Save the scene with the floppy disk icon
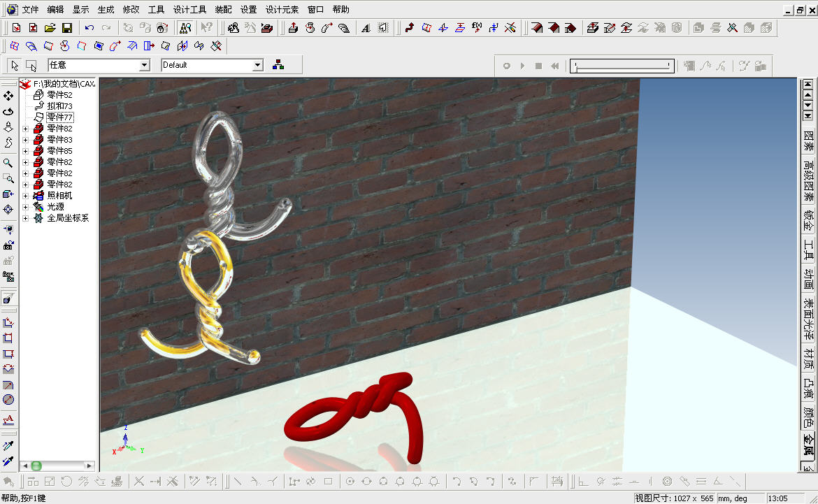This screenshot has width=818, height=504. click(x=67, y=28)
